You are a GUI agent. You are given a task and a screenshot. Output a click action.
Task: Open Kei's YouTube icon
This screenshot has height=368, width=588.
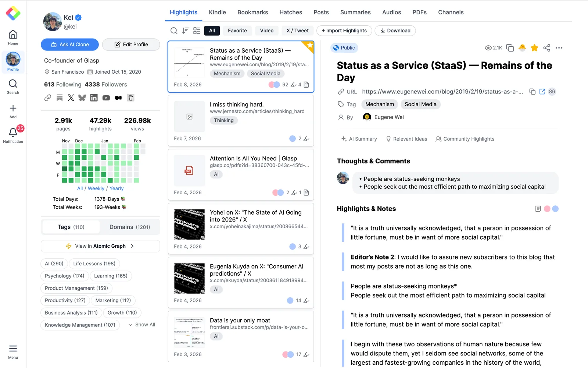[106, 98]
